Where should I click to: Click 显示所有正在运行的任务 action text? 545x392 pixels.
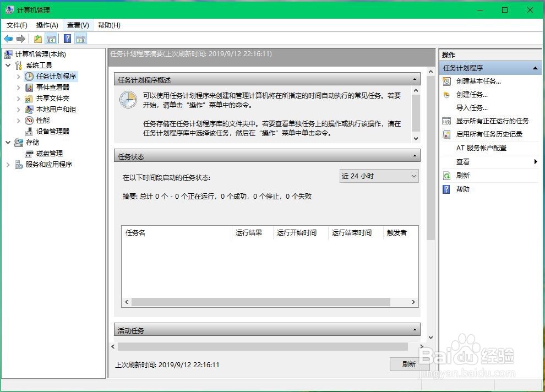[492, 121]
